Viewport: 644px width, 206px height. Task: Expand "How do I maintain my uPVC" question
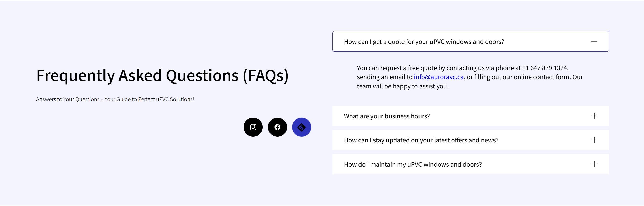coord(413,164)
